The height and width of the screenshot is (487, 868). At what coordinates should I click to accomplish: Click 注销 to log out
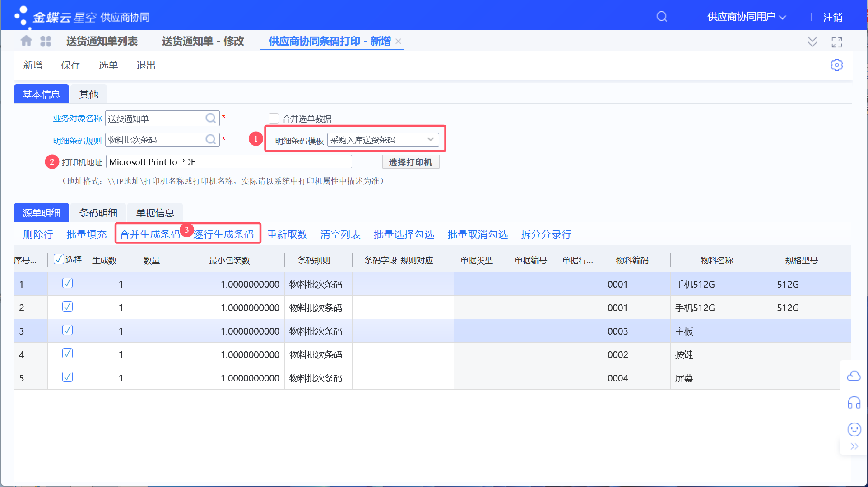coord(833,17)
